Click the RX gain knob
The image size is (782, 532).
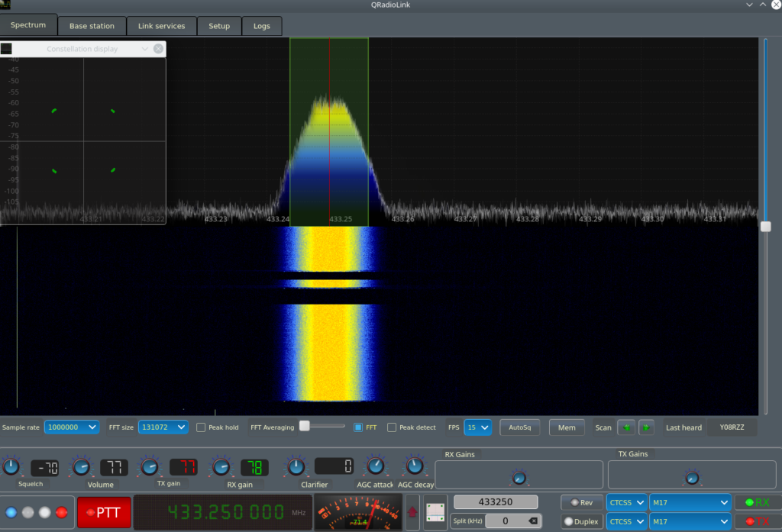(x=221, y=465)
